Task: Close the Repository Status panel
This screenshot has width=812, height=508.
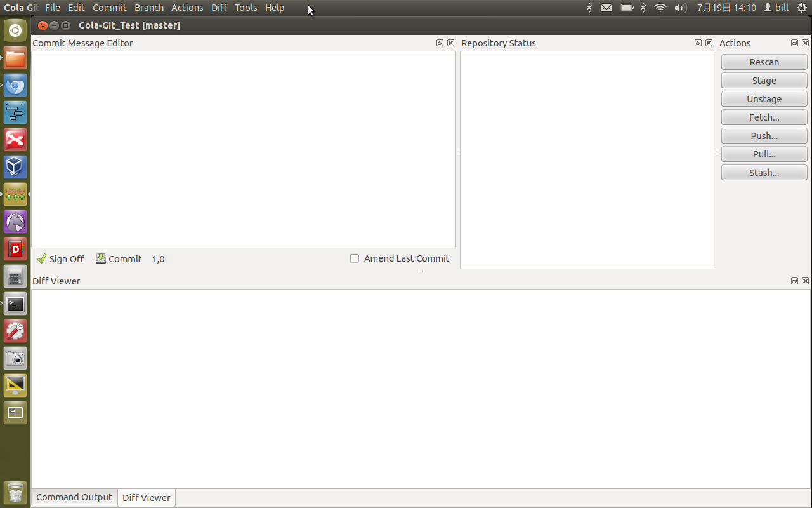Action: 709,43
